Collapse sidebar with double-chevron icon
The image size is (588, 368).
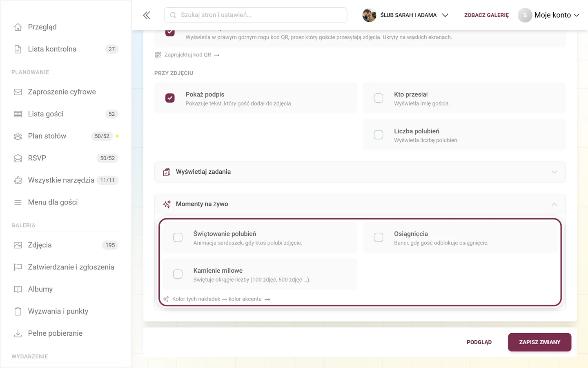pyautogui.click(x=147, y=15)
